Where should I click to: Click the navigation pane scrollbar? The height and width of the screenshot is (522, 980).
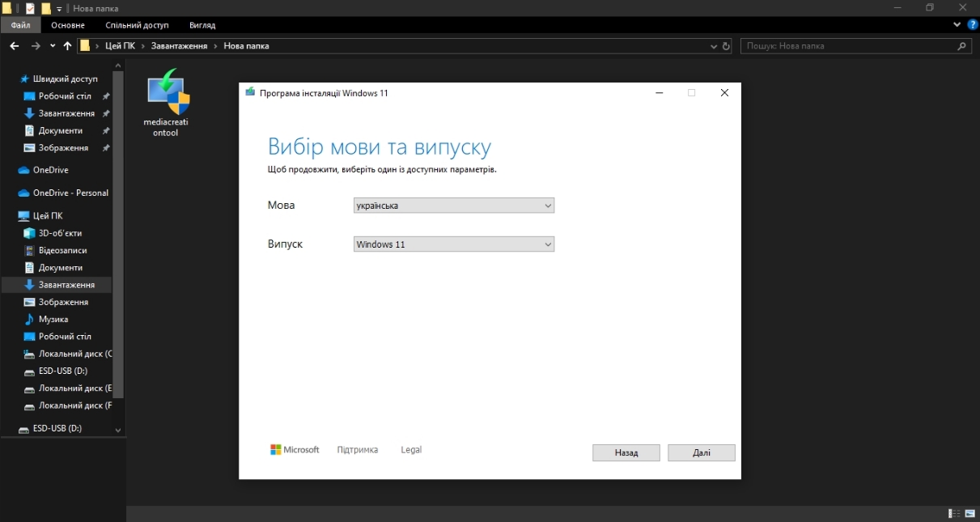tap(118, 235)
